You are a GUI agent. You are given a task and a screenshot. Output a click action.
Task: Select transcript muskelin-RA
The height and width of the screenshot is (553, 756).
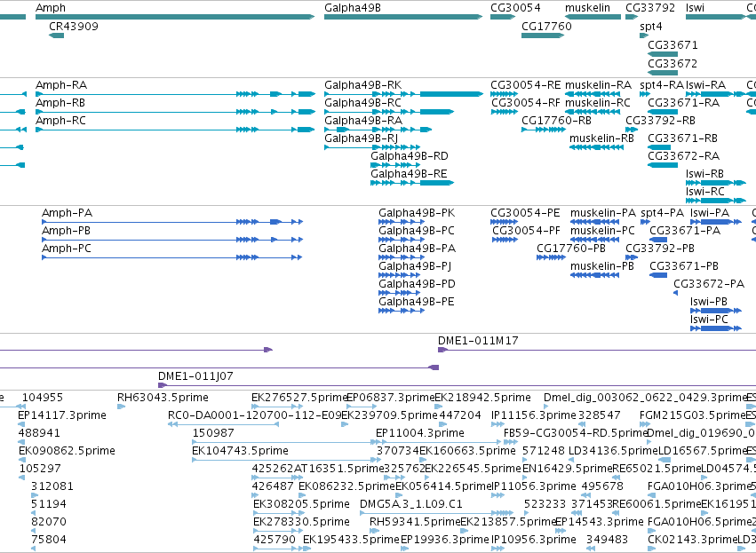(593, 94)
